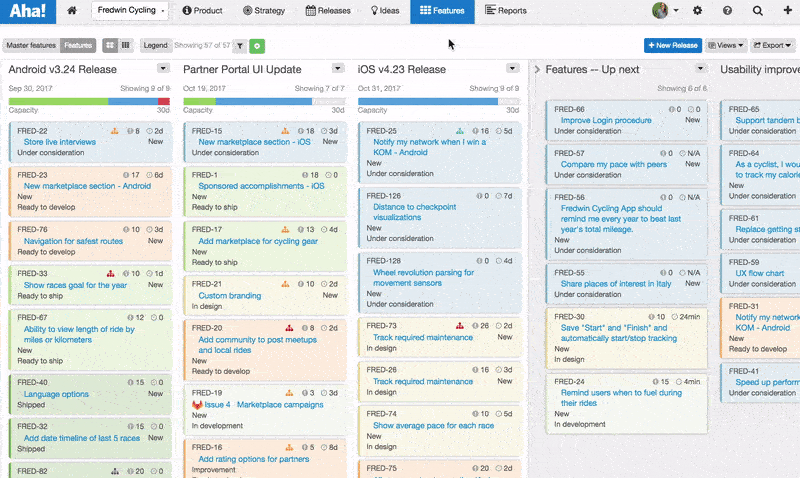Open the iOS v4.23 Release column menu
This screenshot has width=800, height=478.
[x=512, y=68]
